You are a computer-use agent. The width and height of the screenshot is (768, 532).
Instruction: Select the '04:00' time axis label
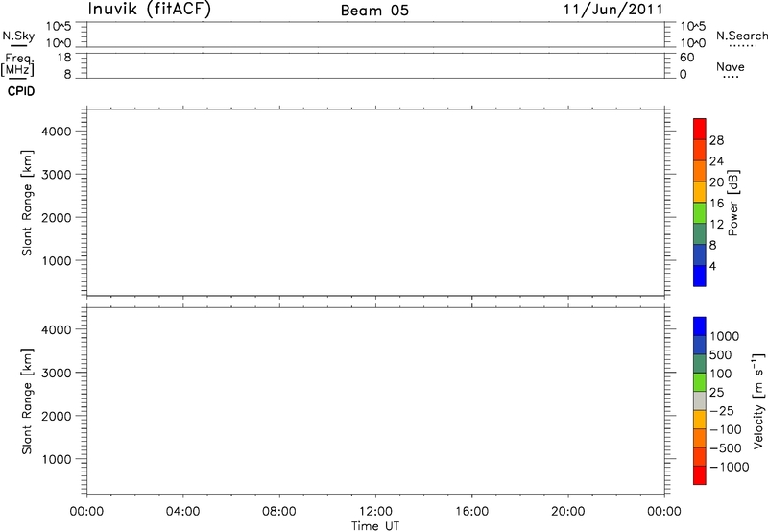pos(182,512)
